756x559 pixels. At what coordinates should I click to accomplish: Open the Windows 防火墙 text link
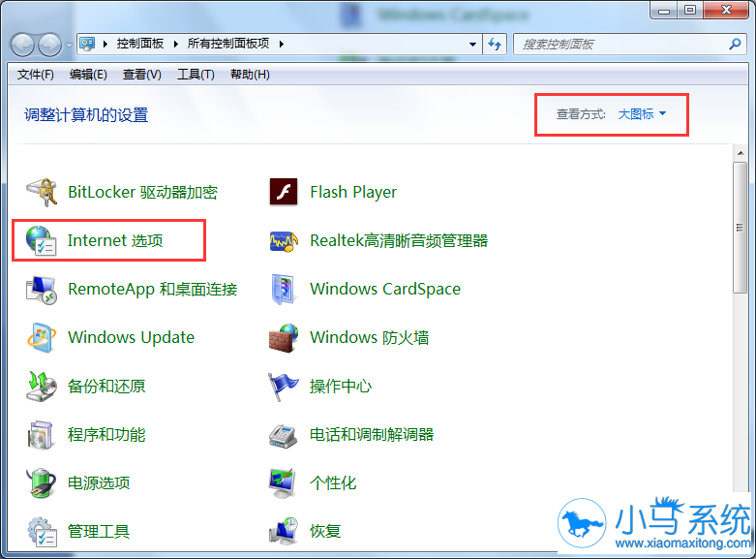(x=370, y=337)
